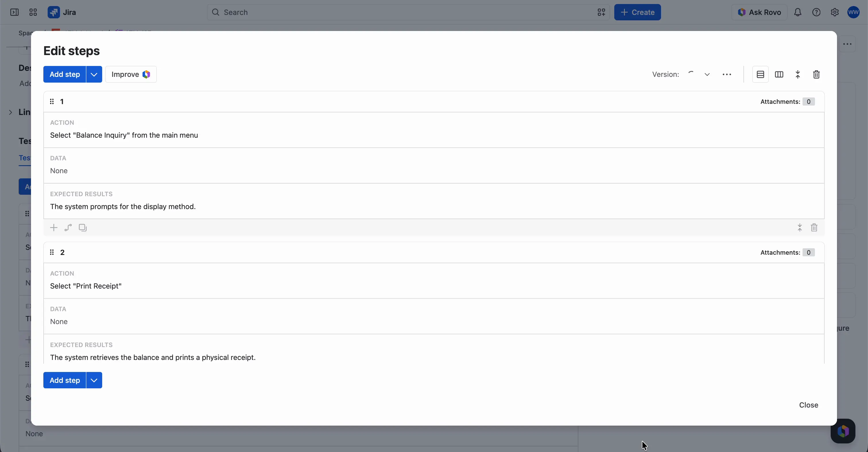Delete all steps with toolbar trash icon
The image size is (868, 452).
tap(816, 74)
